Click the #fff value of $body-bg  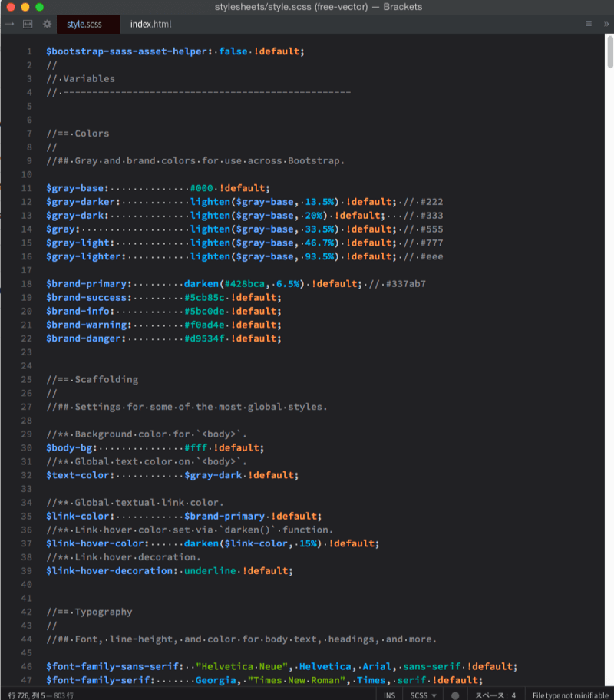tap(196, 447)
